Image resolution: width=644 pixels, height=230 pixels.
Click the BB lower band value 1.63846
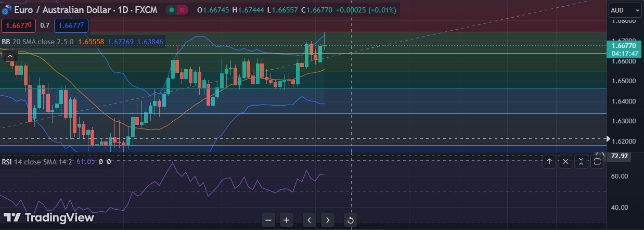150,42
